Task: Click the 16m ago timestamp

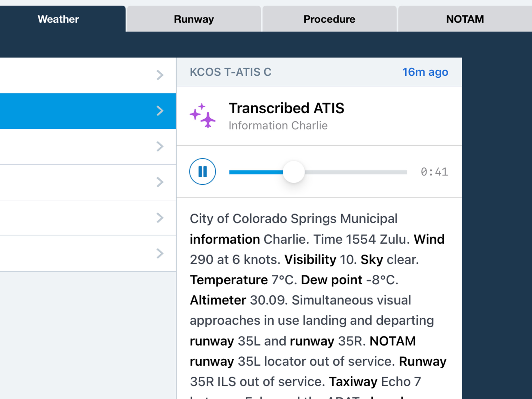Action: pyautogui.click(x=425, y=72)
